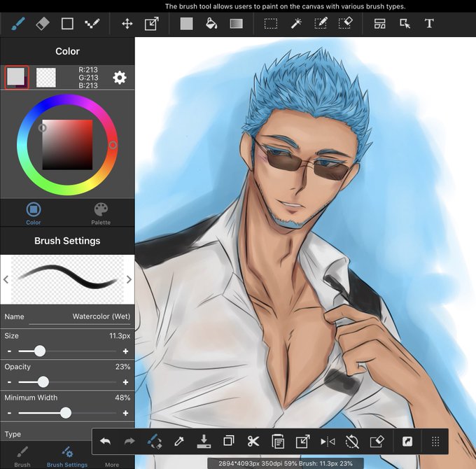Toggle brush/eraser switch in bottom bar
This screenshot has width=476, height=469.
(x=155, y=442)
